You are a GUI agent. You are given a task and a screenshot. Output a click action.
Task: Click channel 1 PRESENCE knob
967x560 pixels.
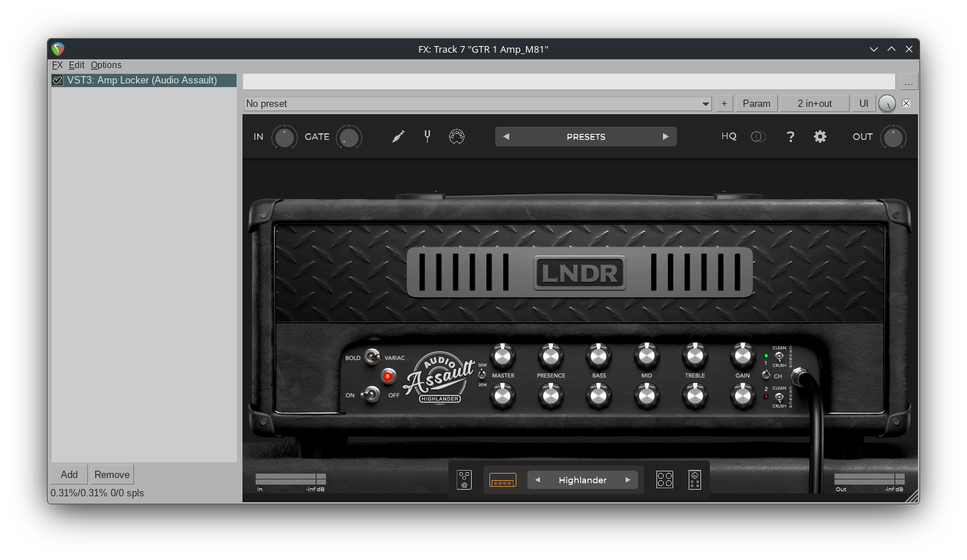click(550, 356)
